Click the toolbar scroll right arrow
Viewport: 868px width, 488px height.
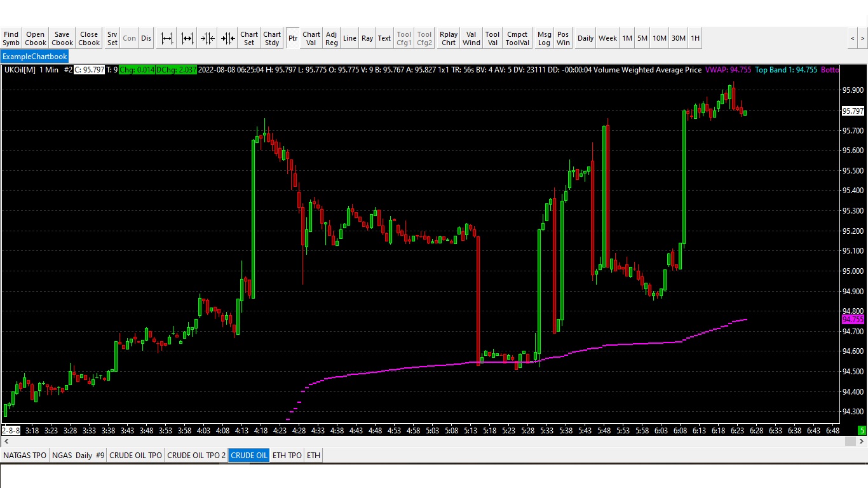point(862,39)
